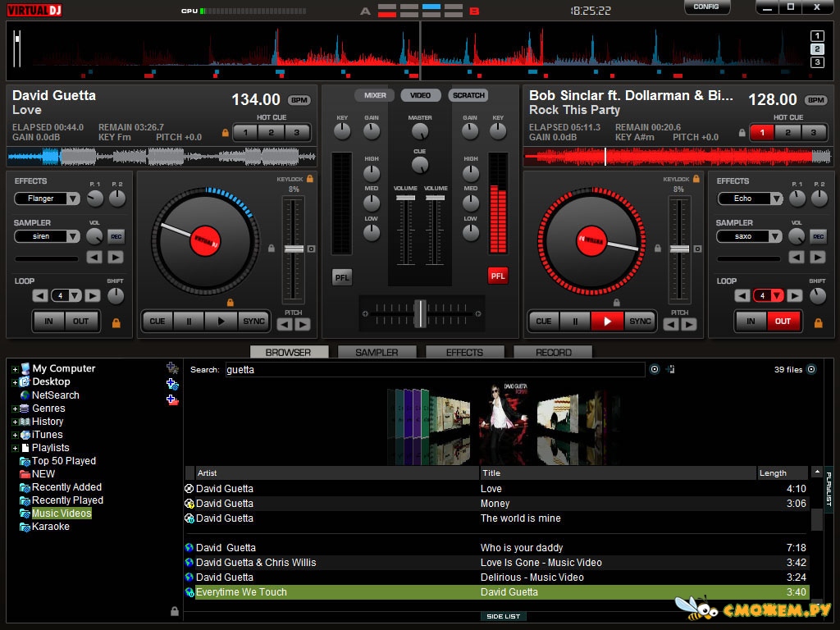This screenshot has height=630, width=840.
Task: Click the browser lock icon at bottom
Action: pyautogui.click(x=175, y=610)
